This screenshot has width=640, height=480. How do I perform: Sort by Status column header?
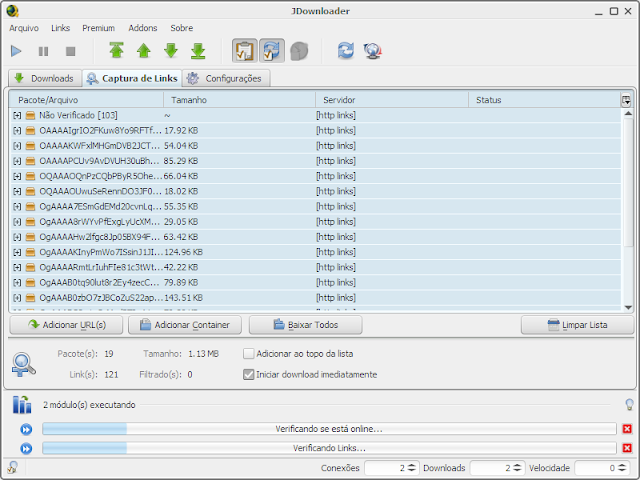click(544, 100)
